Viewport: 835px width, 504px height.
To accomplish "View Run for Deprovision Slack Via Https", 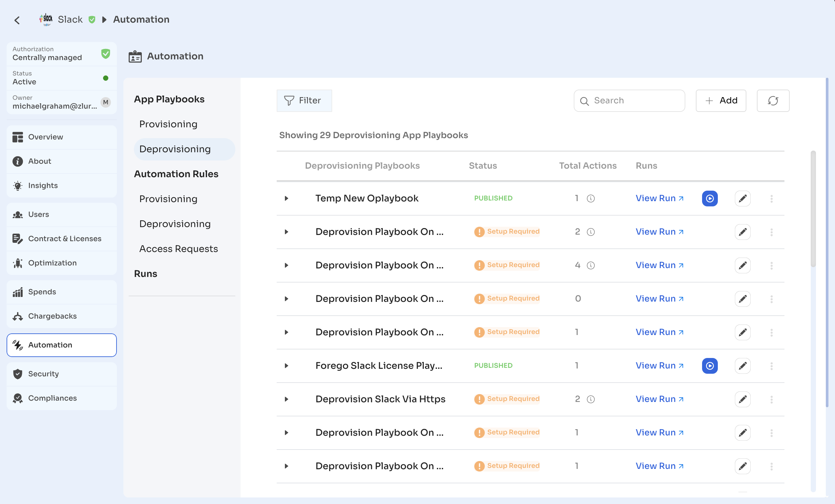I will [659, 399].
